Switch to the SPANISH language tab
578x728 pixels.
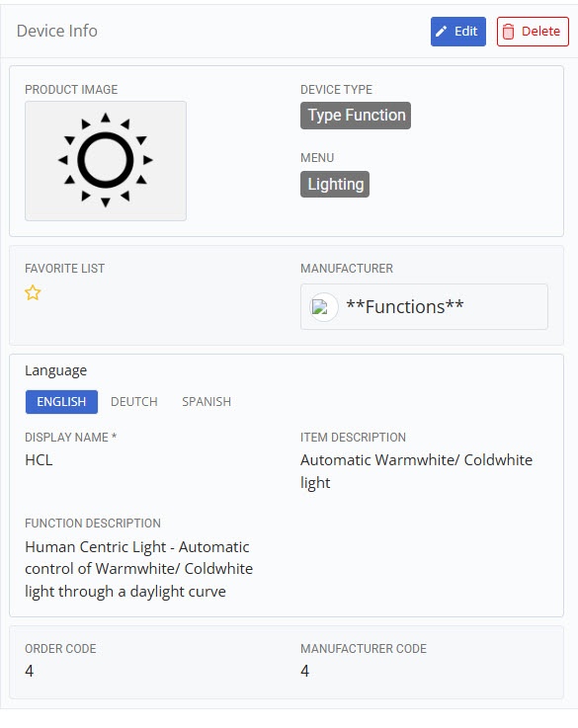(x=206, y=402)
